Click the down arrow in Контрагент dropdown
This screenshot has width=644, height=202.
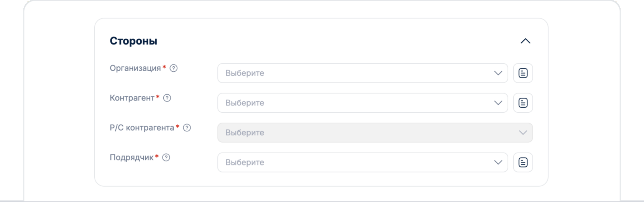pyautogui.click(x=498, y=103)
